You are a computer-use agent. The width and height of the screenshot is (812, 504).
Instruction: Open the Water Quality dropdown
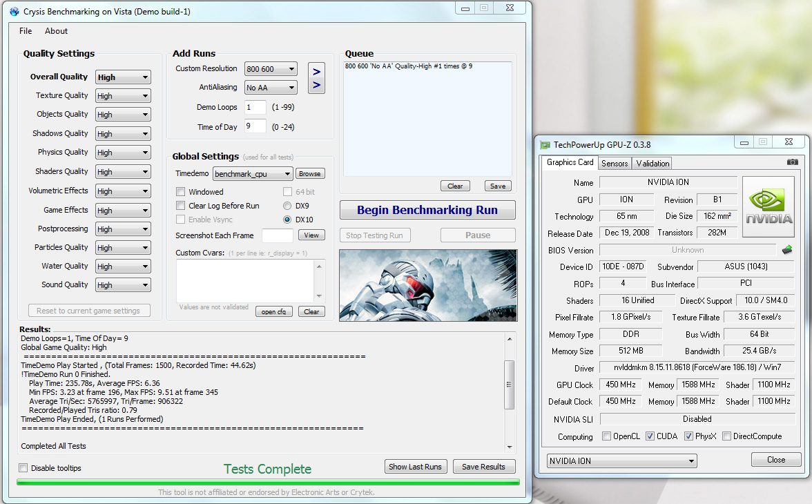(123, 266)
